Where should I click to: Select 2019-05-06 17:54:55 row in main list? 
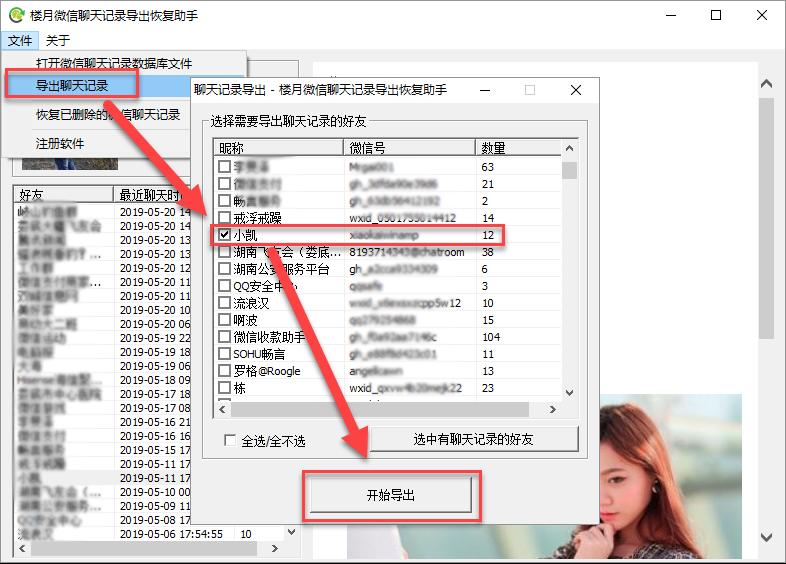coord(150,534)
